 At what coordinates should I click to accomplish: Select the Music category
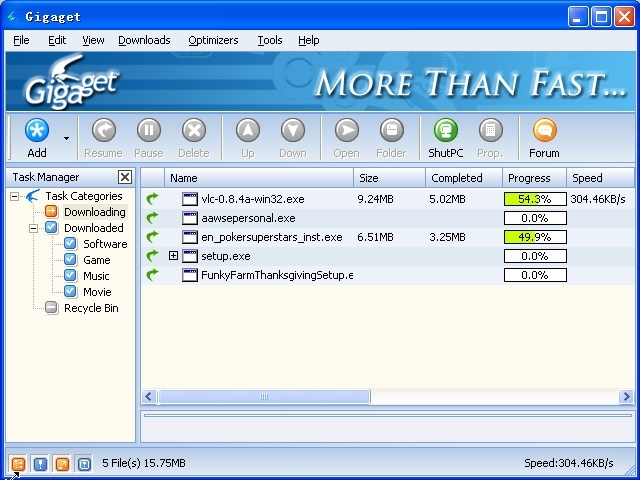(96, 276)
